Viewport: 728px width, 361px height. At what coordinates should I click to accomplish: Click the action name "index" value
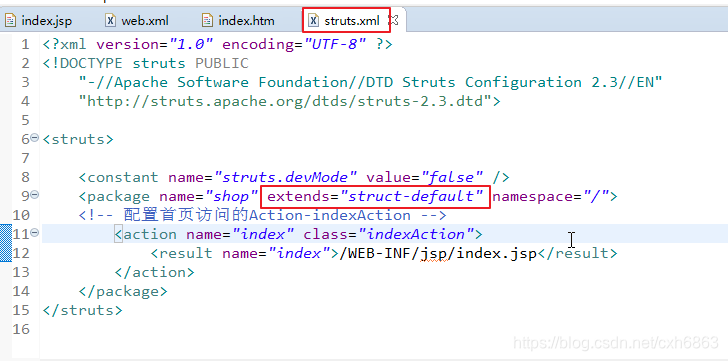263,234
